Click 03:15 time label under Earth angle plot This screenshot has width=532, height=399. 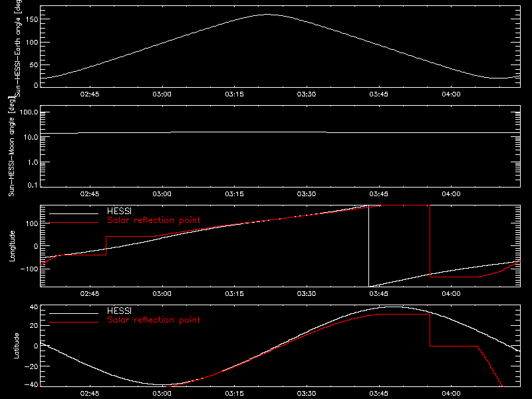pyautogui.click(x=234, y=94)
